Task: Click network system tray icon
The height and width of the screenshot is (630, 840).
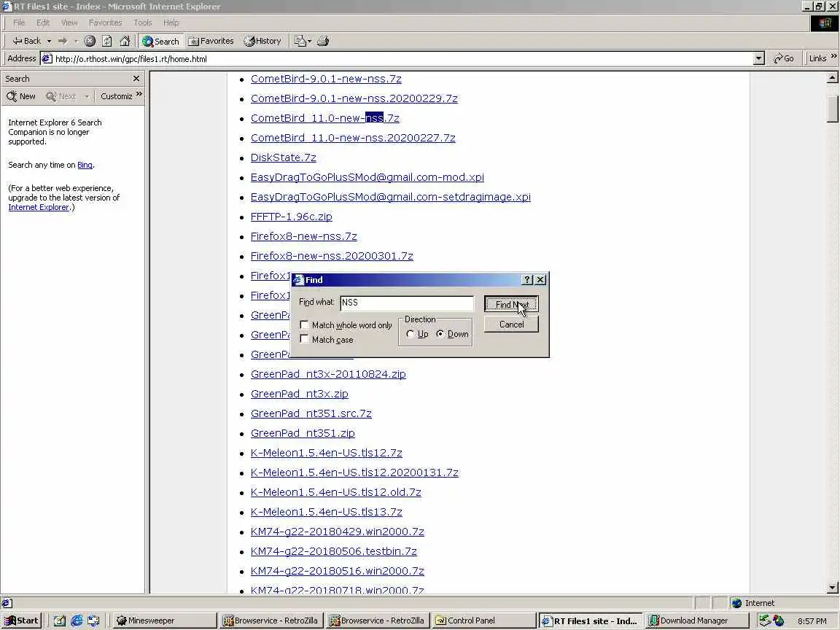Action: [x=765, y=621]
